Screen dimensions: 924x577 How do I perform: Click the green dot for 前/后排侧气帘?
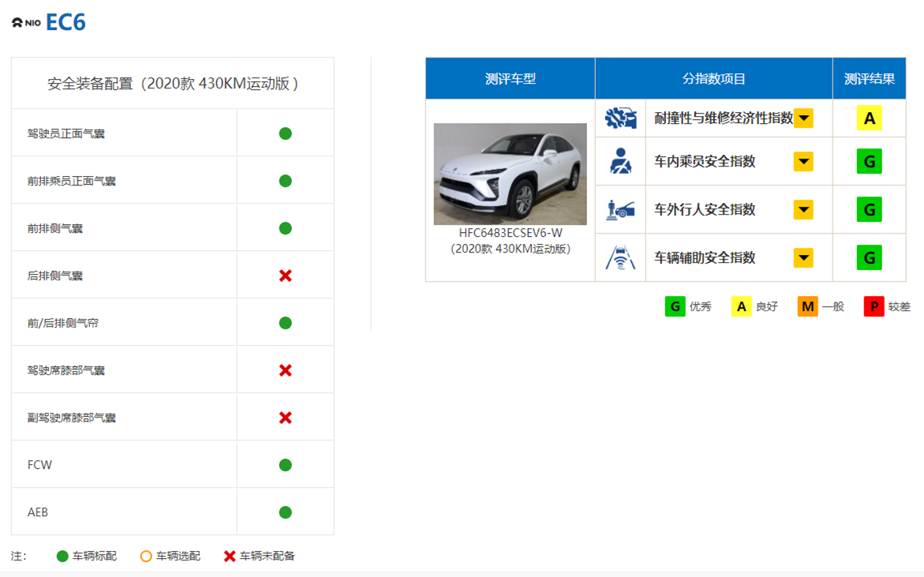point(285,323)
